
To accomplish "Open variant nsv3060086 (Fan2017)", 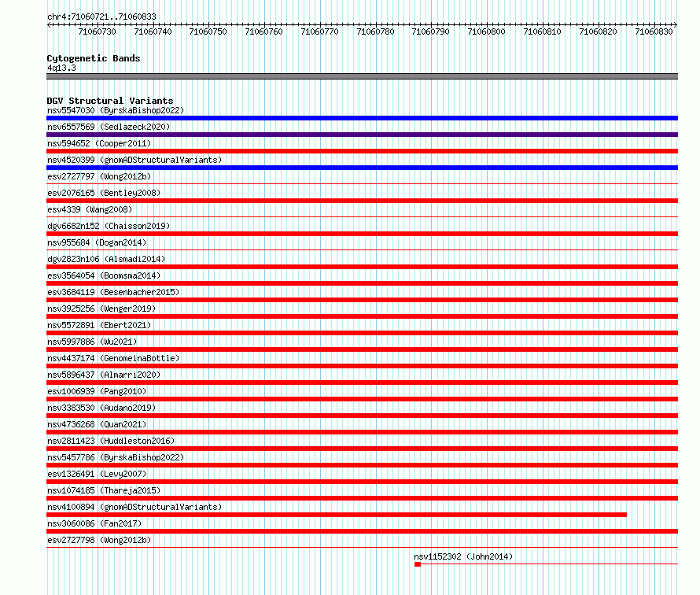I will pos(94,523).
